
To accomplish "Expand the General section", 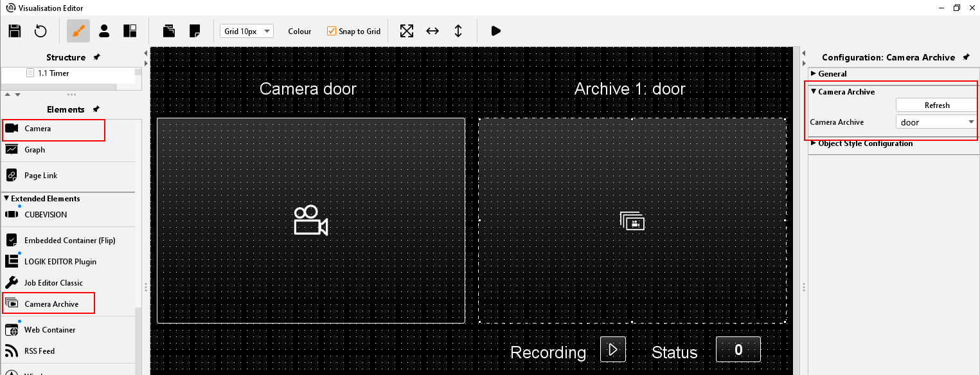I will [814, 74].
